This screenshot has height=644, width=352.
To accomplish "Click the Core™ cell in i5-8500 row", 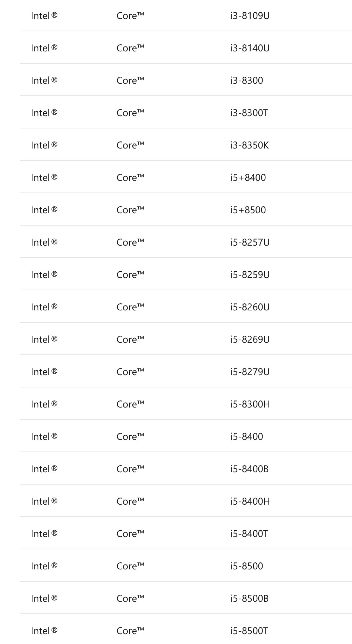I will pyautogui.click(x=130, y=566).
